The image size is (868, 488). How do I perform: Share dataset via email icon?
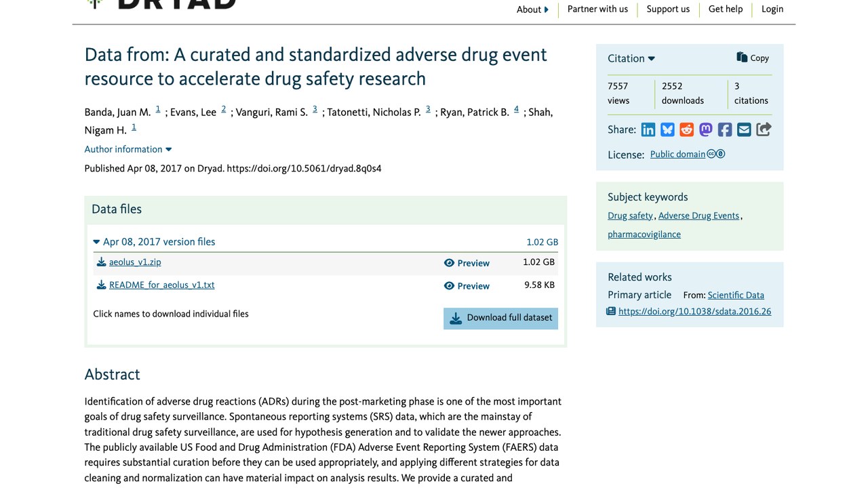click(744, 129)
